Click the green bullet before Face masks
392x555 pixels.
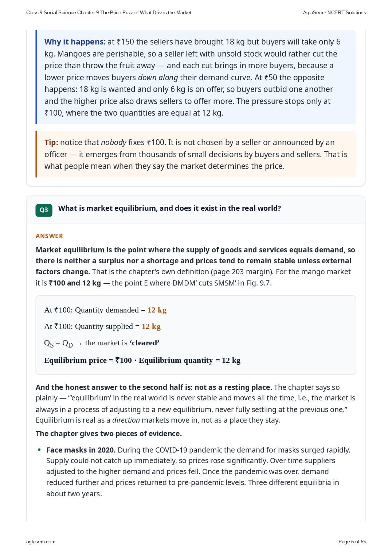pyautogui.click(x=39, y=450)
